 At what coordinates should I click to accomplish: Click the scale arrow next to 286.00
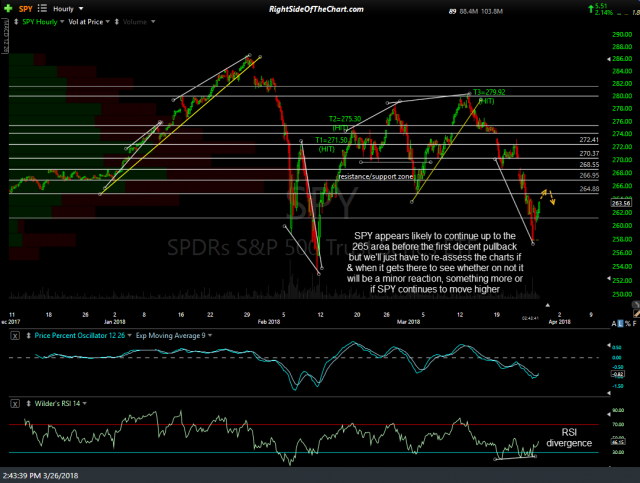(609, 59)
